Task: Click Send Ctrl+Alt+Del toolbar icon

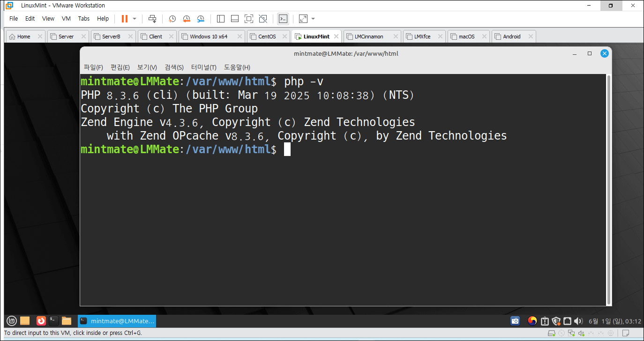Action: point(152,19)
